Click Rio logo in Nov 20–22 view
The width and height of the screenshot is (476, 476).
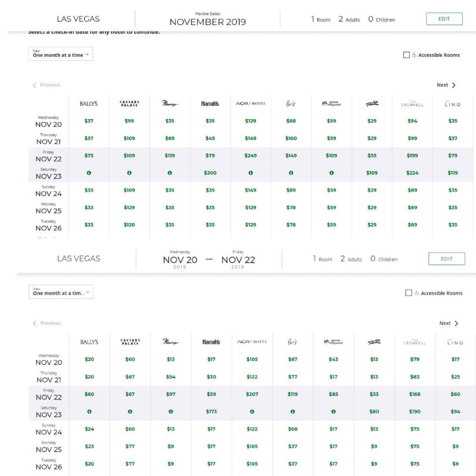point(374,342)
